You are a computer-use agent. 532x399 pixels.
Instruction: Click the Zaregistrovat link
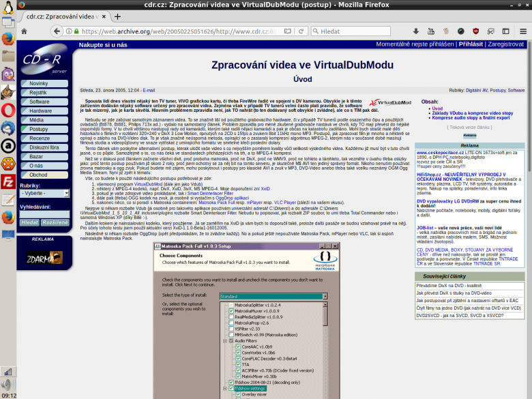505,44
